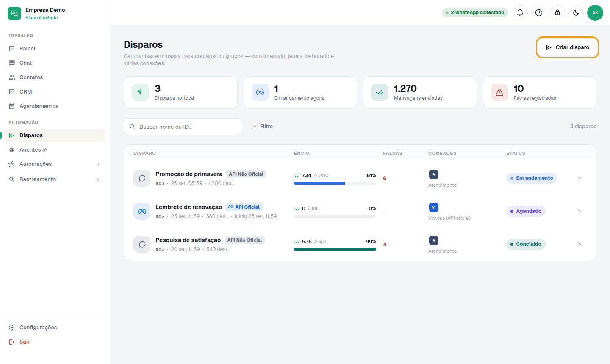Click the Criar disparo button
The width and height of the screenshot is (610, 364).
point(567,47)
